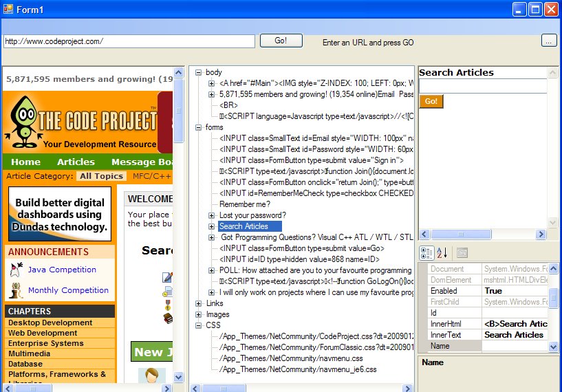Click the Alphabetical sort icon in property grid

442,253
